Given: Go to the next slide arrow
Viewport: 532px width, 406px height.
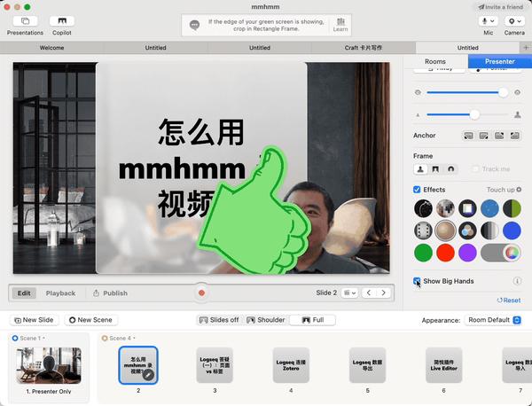Looking at the screenshot, I should point(383,293).
